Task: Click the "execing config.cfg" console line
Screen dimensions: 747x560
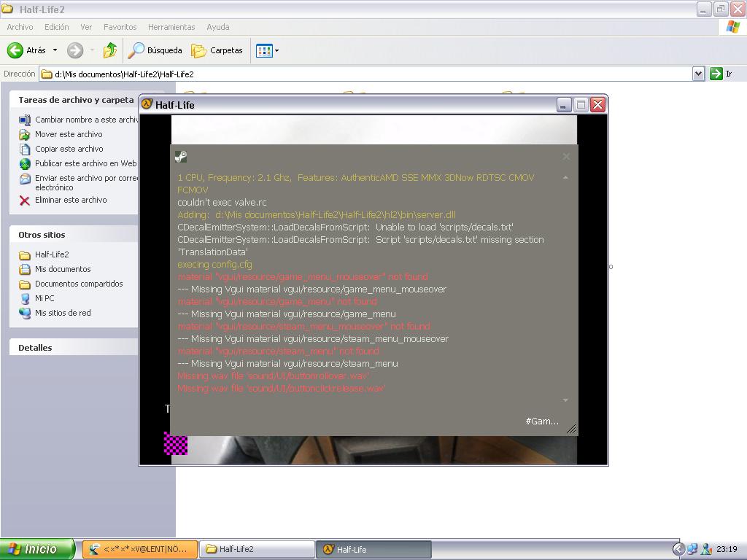Action: pyautogui.click(x=215, y=264)
